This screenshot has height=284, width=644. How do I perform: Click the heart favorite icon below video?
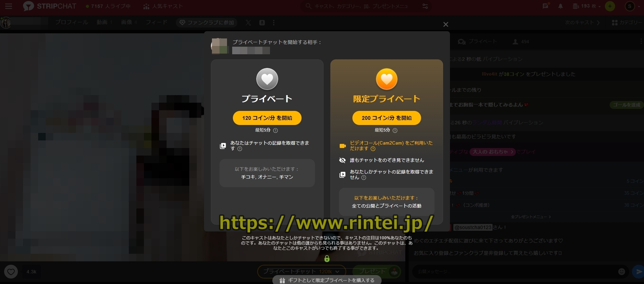click(11, 272)
